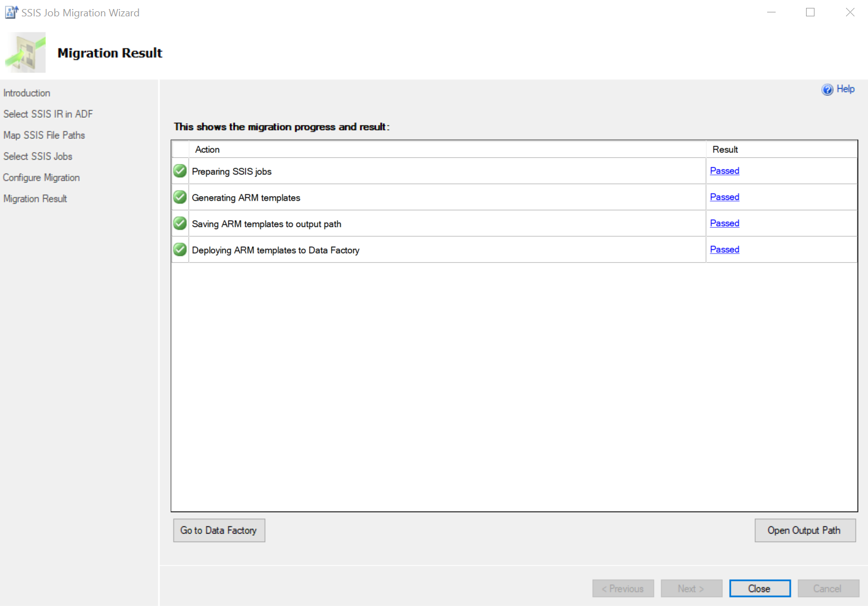Open Passed link for Generating ARM templates
The height and width of the screenshot is (606, 868).
[x=724, y=197]
